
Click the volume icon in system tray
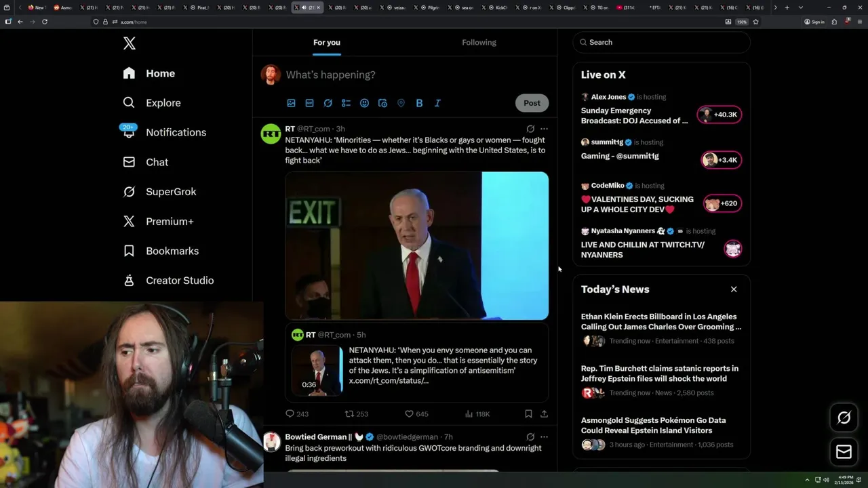click(x=826, y=480)
